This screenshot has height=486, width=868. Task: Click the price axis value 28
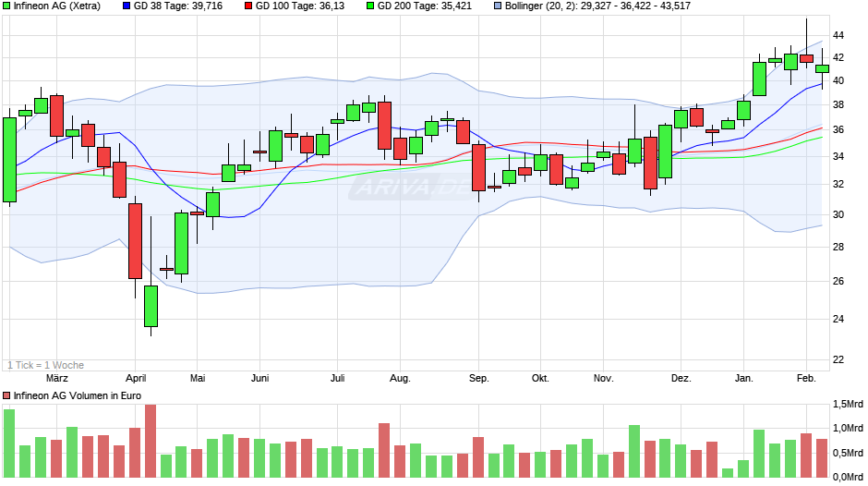pos(838,247)
